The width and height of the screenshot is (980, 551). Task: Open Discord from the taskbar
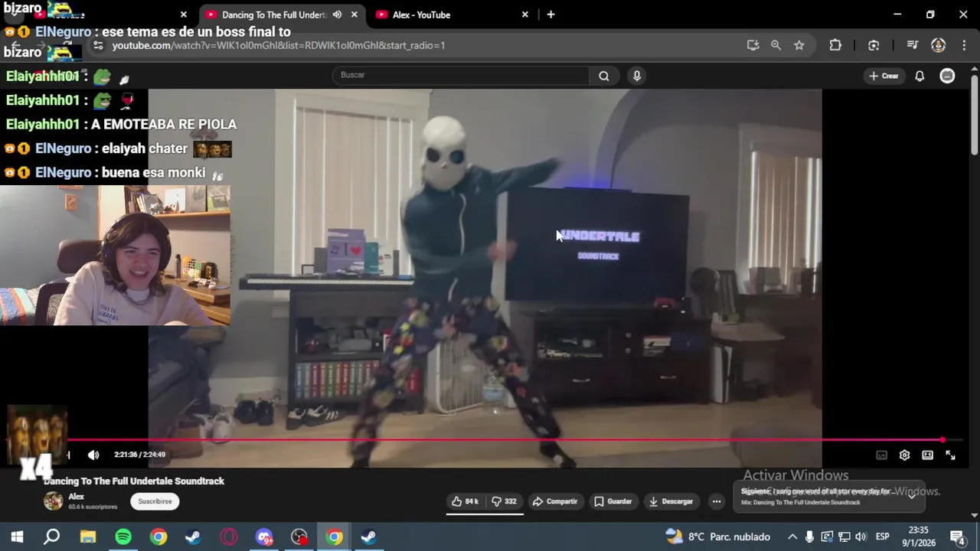click(x=264, y=536)
